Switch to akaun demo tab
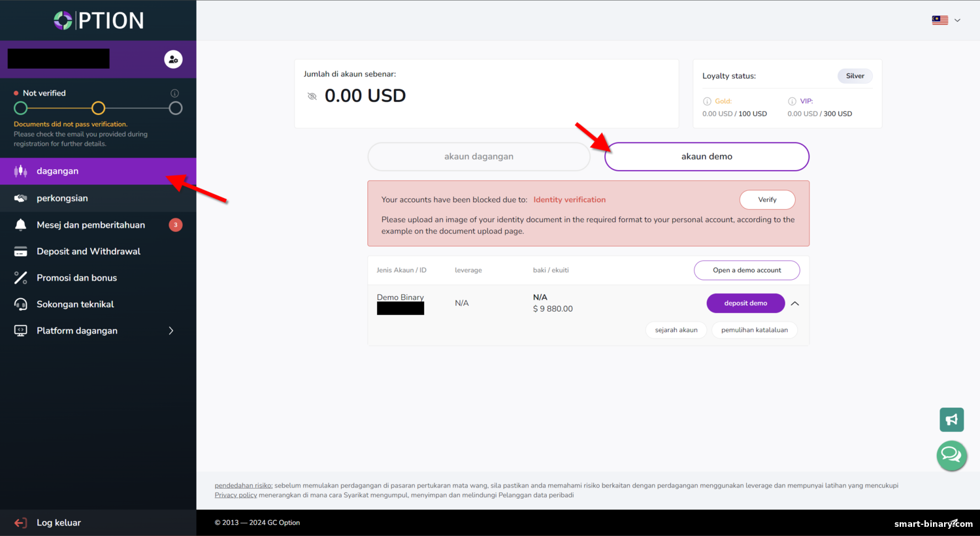The width and height of the screenshot is (980, 536). tap(707, 157)
